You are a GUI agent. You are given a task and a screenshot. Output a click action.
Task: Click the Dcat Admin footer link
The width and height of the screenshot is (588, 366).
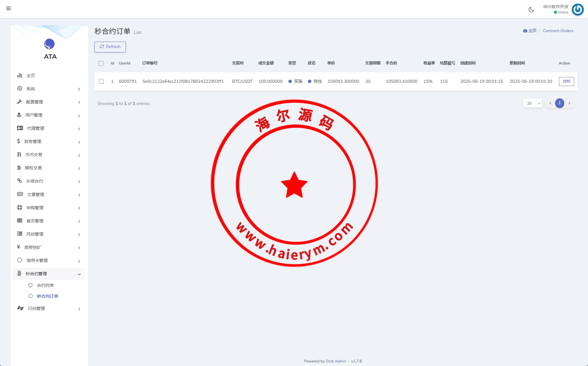336,361
